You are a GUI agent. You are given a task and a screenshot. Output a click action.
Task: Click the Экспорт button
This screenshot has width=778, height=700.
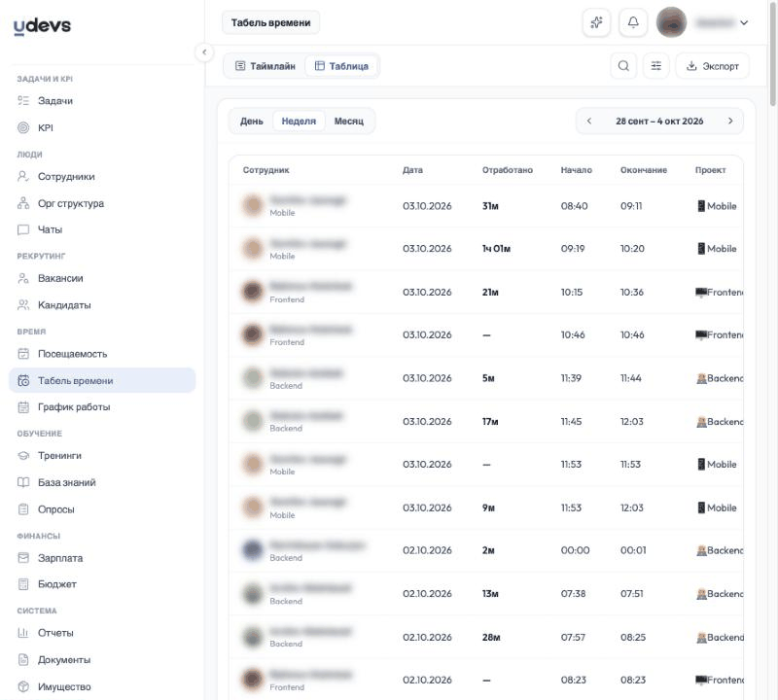pyautogui.click(x=712, y=66)
